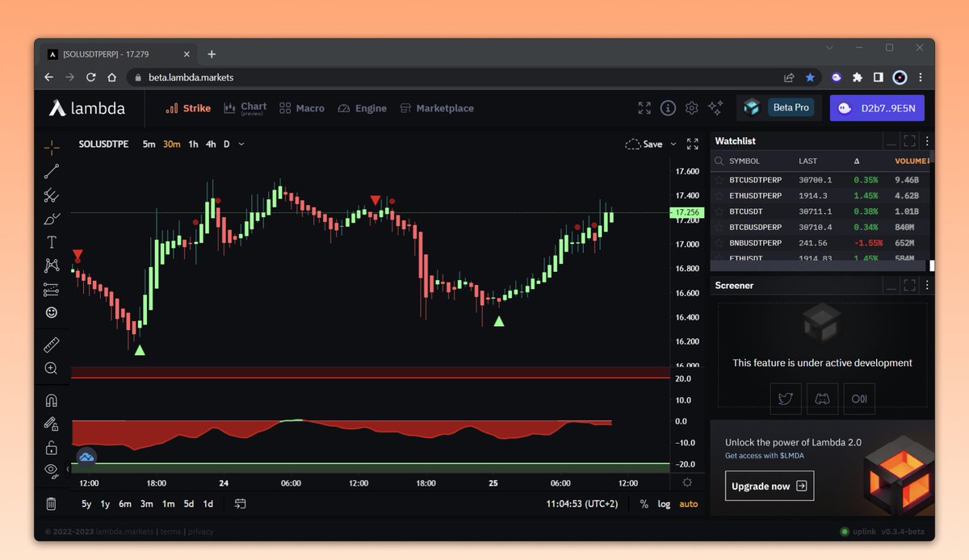This screenshot has width=969, height=560.
Task: Minimize the Watchlist panel
Action: [891, 141]
